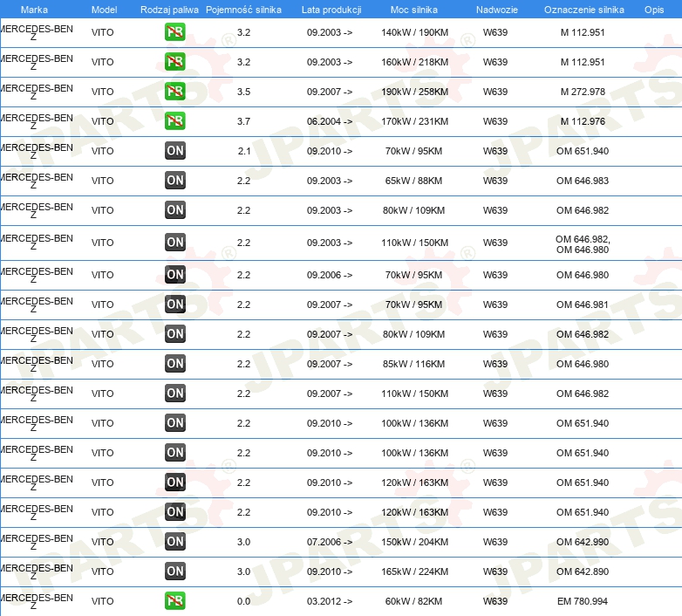Click the Moc silnika column header
The height and width of the screenshot is (616, 682).
pos(414,10)
